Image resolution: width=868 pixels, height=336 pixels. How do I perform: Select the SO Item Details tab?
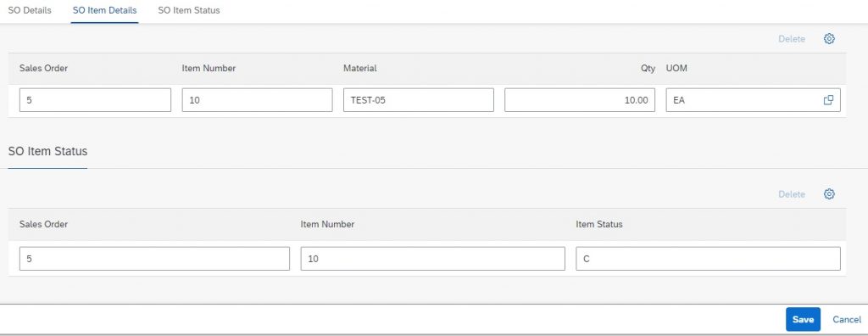tap(104, 10)
